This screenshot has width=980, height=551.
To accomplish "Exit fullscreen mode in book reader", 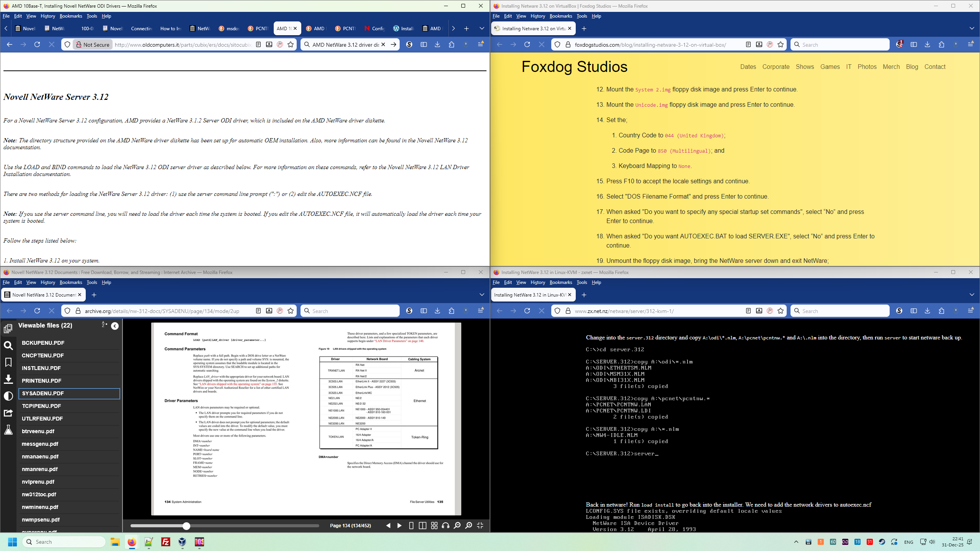I will 480,526.
